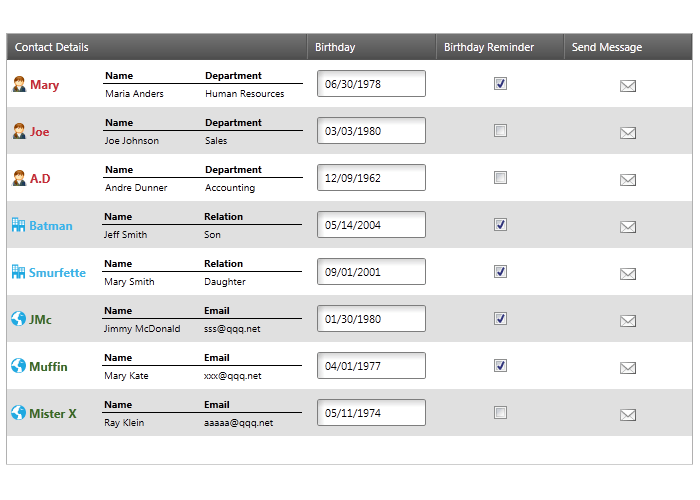Enable birthday reminder for Joe
The image size is (700, 500).
pos(501,131)
